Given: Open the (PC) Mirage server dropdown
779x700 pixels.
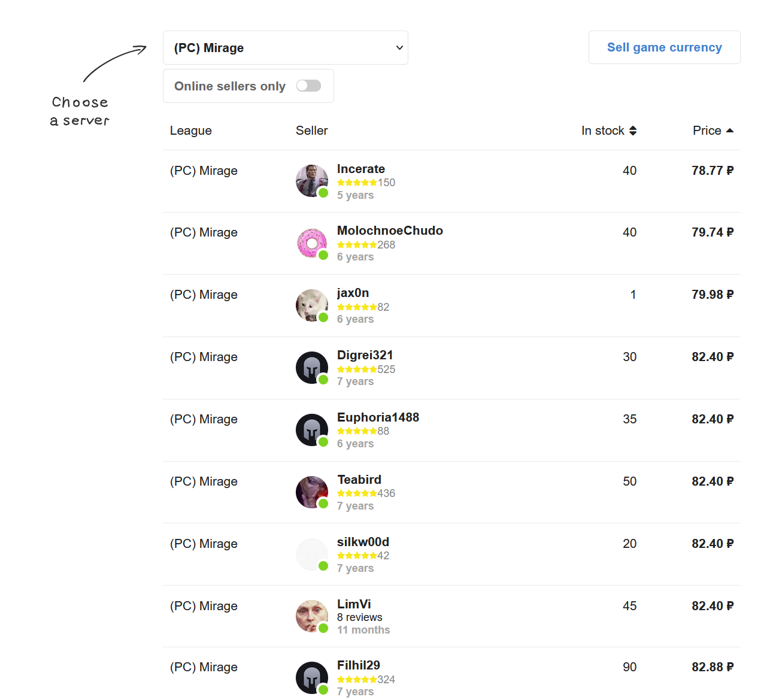Looking at the screenshot, I should (x=285, y=48).
